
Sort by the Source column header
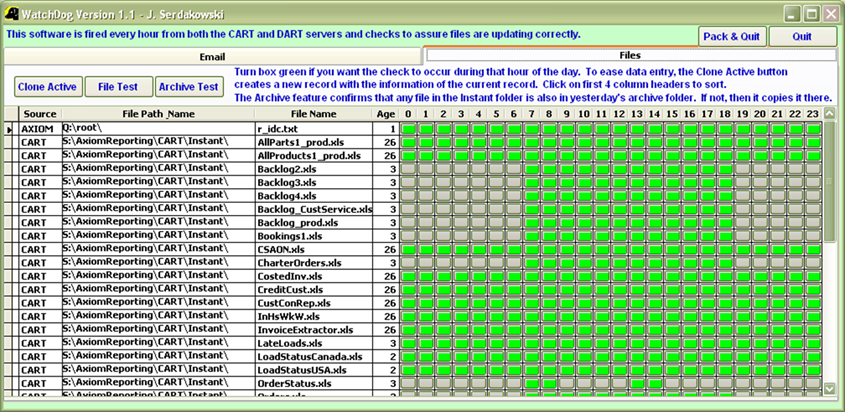click(40, 114)
